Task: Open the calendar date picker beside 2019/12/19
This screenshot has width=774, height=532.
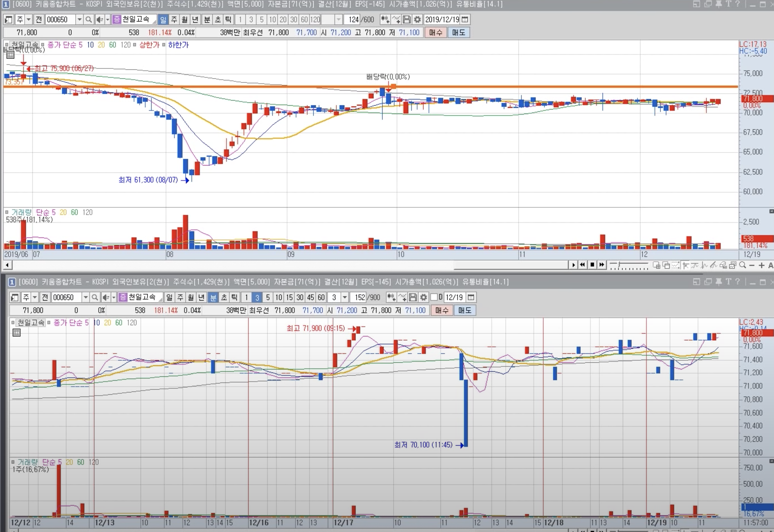Action: click(x=465, y=20)
